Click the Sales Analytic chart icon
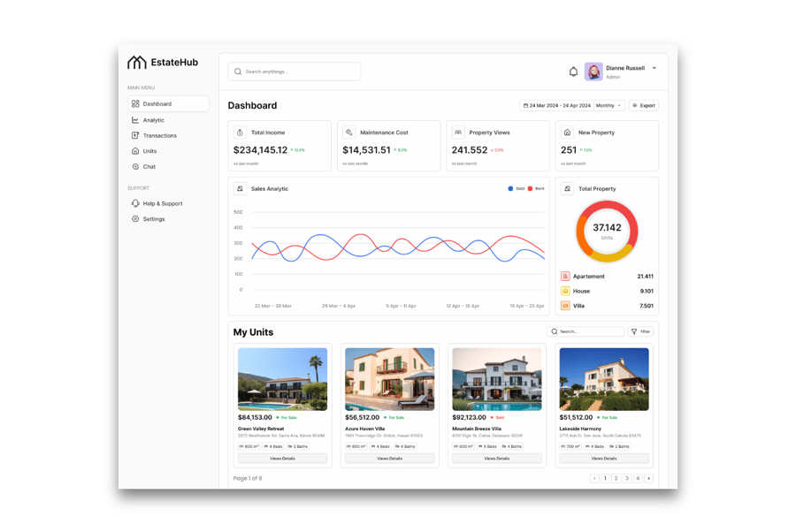 click(240, 189)
